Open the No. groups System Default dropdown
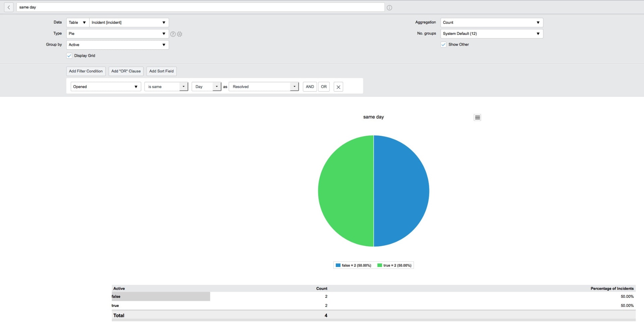Screen dimensions: 644x328 point(492,34)
